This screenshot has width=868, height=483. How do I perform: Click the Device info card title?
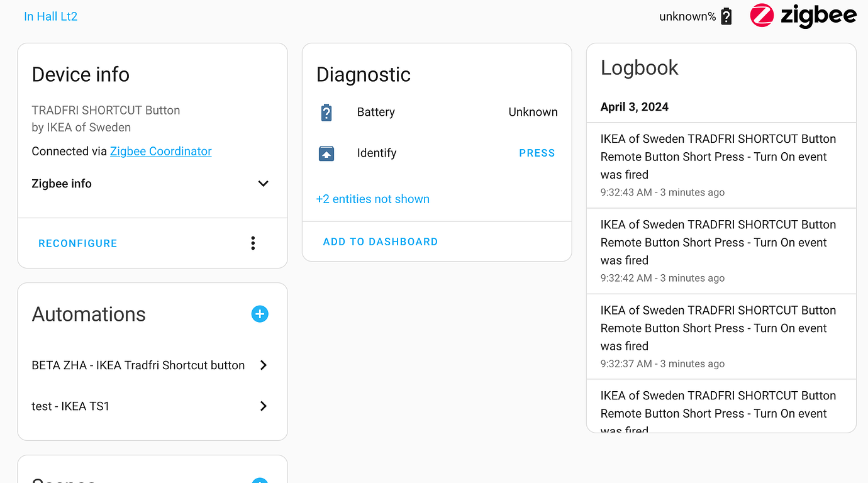(81, 74)
